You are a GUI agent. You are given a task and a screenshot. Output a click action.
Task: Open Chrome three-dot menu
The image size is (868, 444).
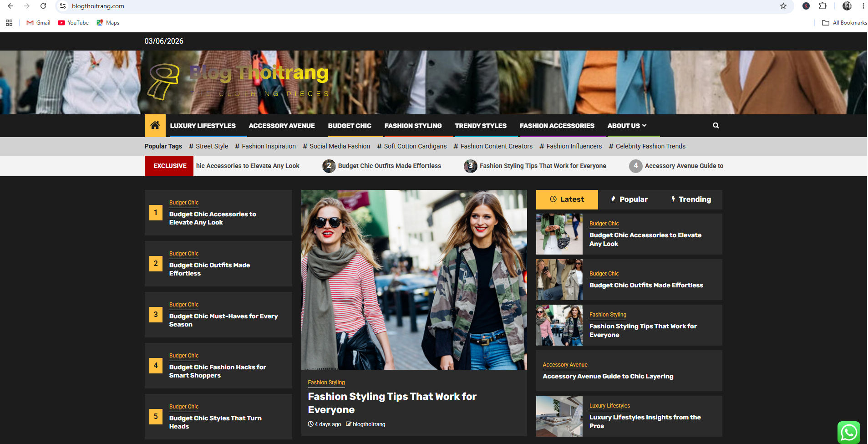(863, 6)
